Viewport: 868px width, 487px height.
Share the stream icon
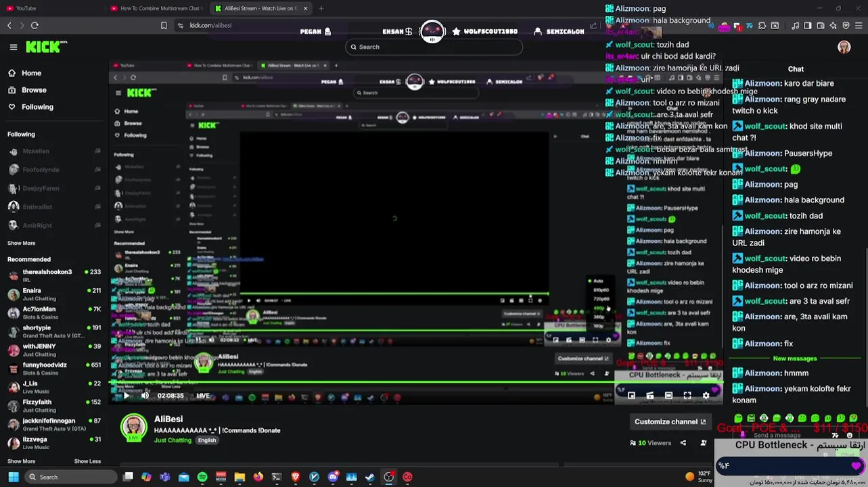tap(683, 443)
